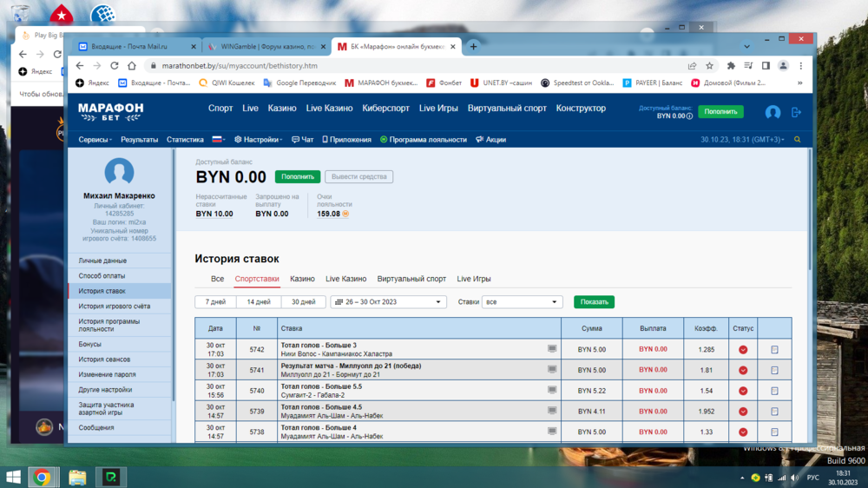Screen dimensions: 868x488
Task: Click the Marathon Bet logo
Action: (110, 111)
